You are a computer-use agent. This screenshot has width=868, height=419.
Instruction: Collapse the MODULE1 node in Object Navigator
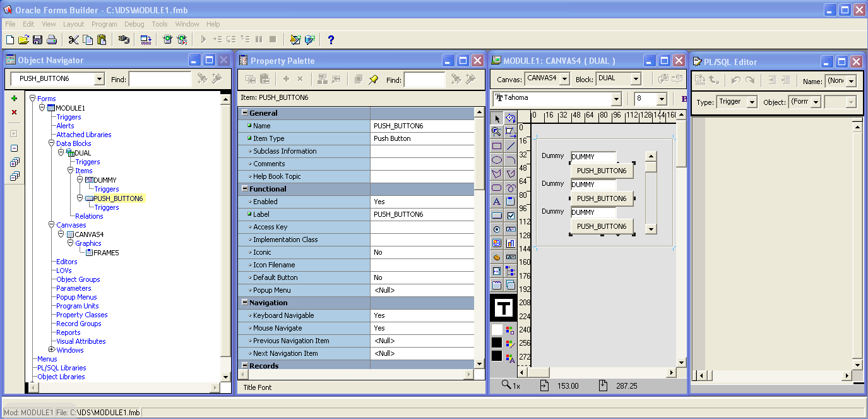coord(42,108)
